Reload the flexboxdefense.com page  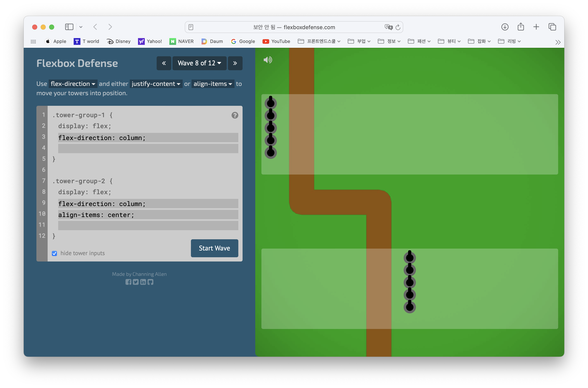point(398,27)
